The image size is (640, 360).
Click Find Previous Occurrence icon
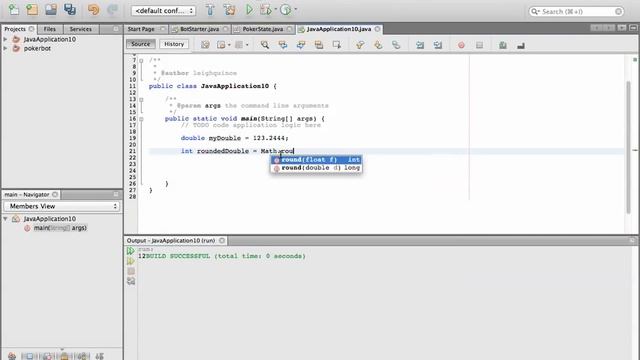pos(283,45)
